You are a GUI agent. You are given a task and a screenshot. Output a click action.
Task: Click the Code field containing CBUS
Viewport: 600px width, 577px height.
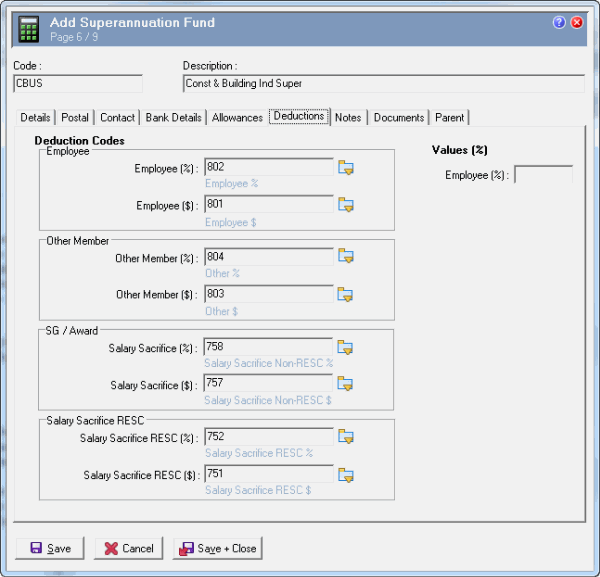pos(77,84)
